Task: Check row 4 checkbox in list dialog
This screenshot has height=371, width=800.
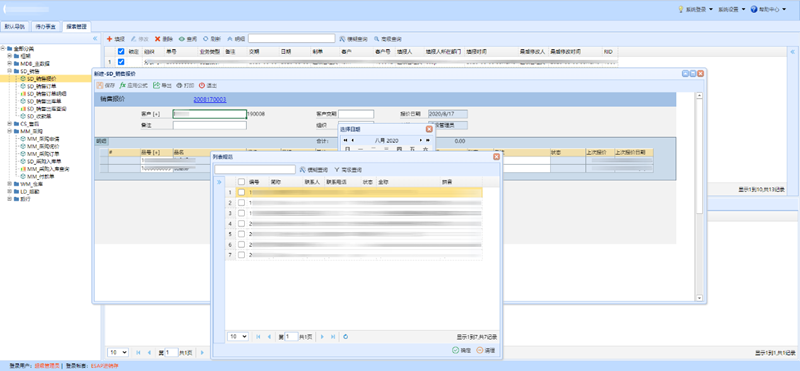Action: click(x=241, y=224)
